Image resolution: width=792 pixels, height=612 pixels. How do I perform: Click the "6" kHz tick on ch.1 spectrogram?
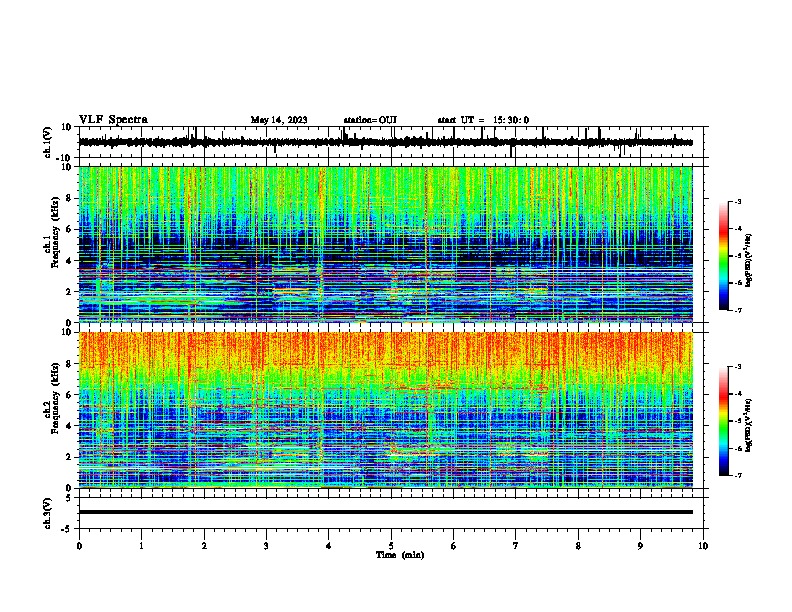(x=69, y=229)
